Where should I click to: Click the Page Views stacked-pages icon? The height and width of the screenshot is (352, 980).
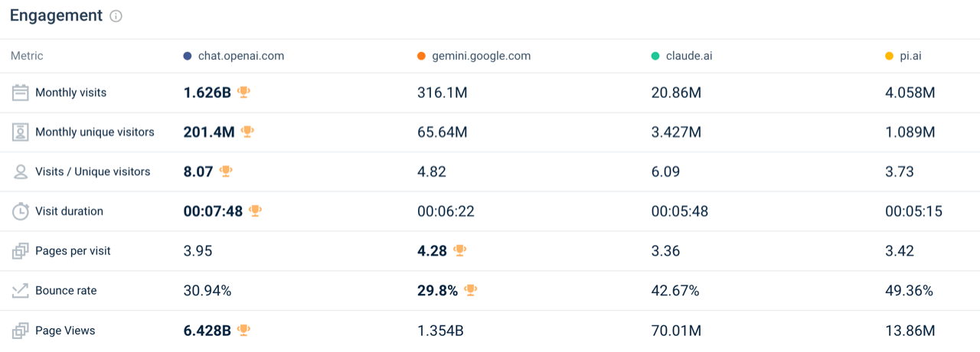tap(21, 331)
